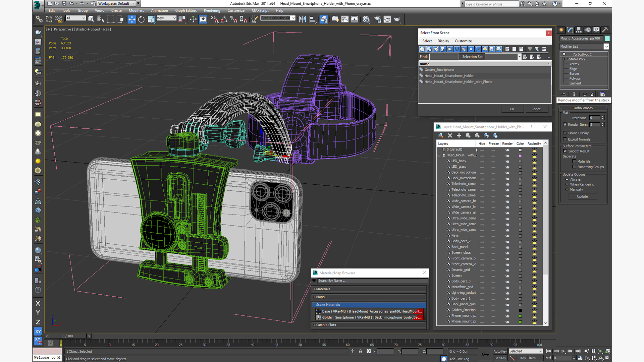Select the Link tool in main toolbar
The width and height of the screenshot is (644, 362).
pos(39,19)
